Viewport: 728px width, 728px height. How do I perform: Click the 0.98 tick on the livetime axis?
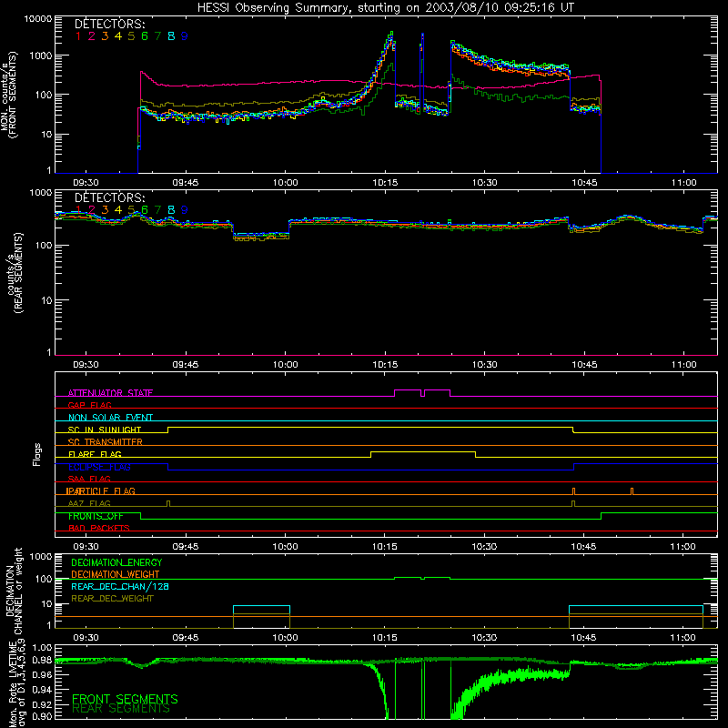pos(42,661)
